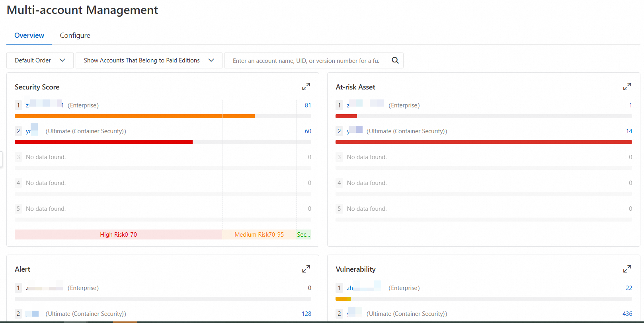Click the orange Security Score bar for Enterprise account

tap(135, 116)
